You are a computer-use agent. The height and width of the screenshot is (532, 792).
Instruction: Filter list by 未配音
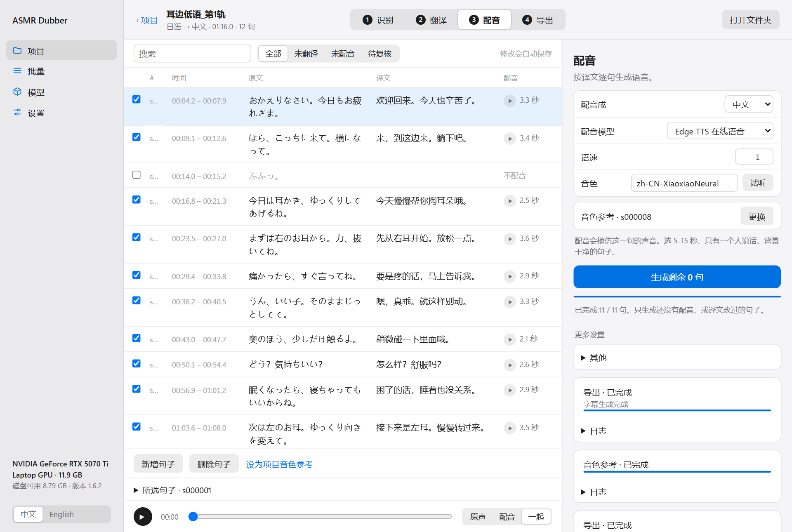[x=343, y=54]
